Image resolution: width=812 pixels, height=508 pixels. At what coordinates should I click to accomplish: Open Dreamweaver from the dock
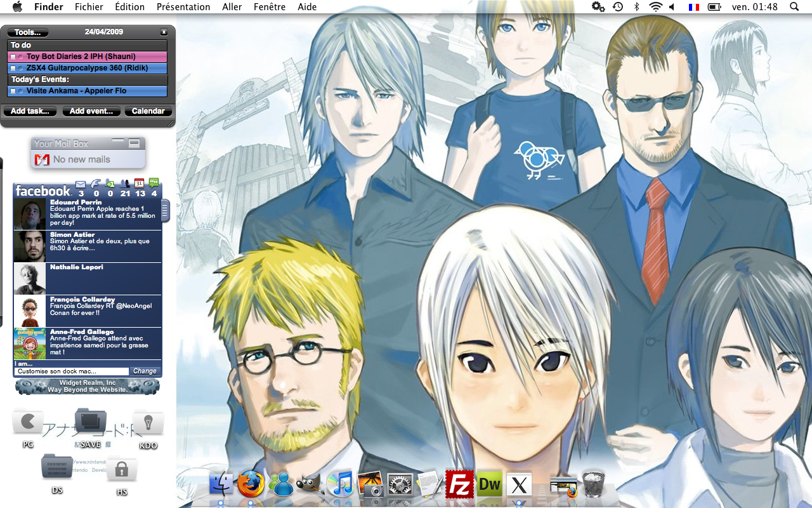[490, 485]
